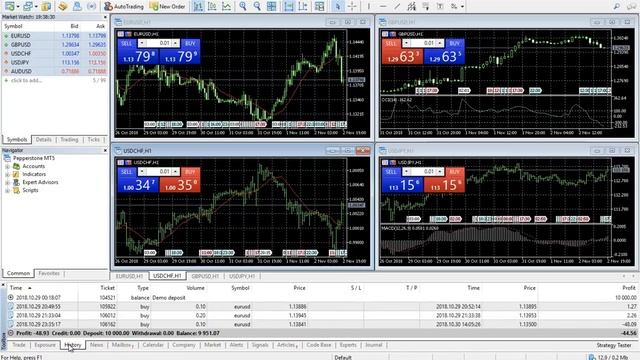The image size is (640, 360).
Task: Switch to candlestick chart display
Action: [x=212, y=6]
